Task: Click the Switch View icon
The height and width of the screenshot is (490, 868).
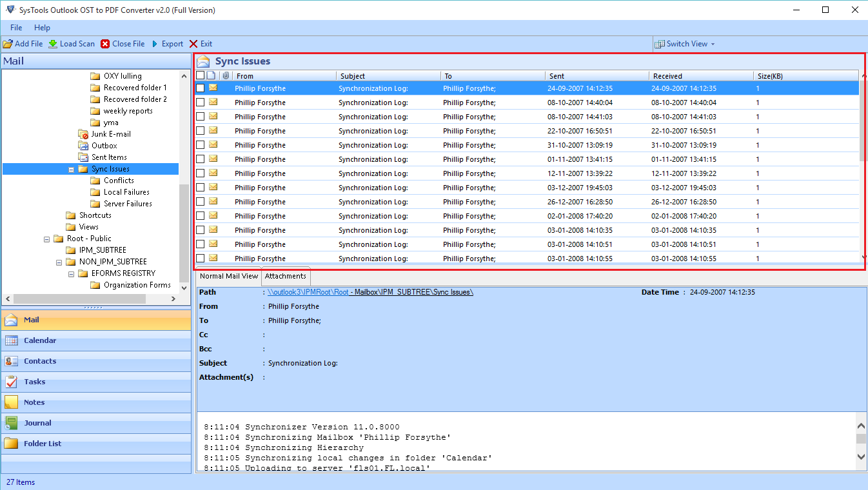Action: 660,44
